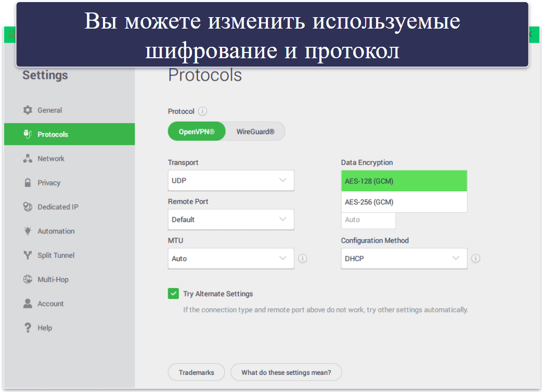Click the Help question mark icon
Screen dimensions: 542x392
pyautogui.click(x=28, y=328)
